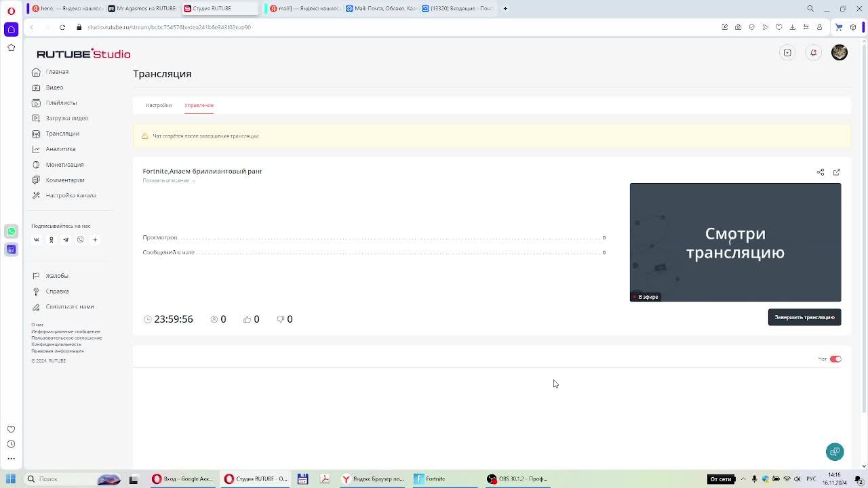Click the dislikes counter thumbs down
This screenshot has height=488, width=868.
pyautogui.click(x=284, y=319)
